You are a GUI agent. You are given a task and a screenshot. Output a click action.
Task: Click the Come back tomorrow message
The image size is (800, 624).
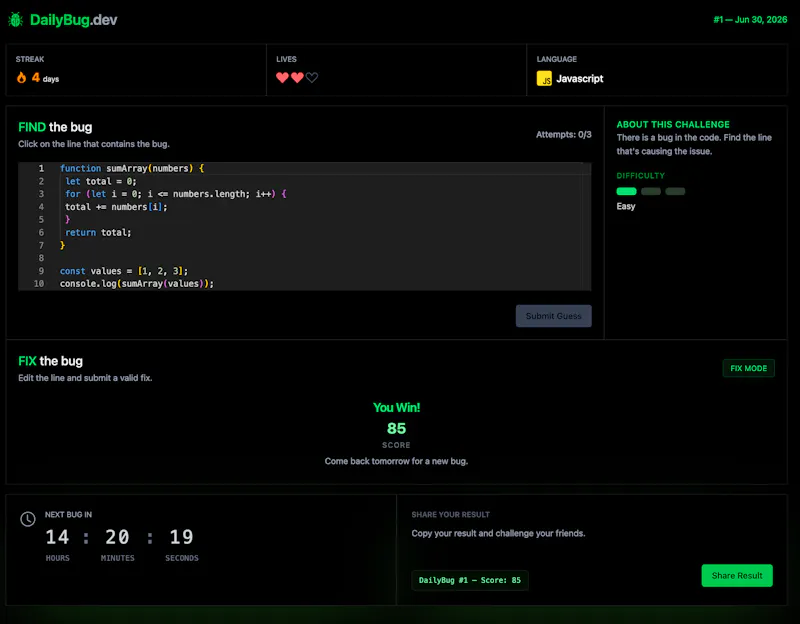click(x=396, y=461)
